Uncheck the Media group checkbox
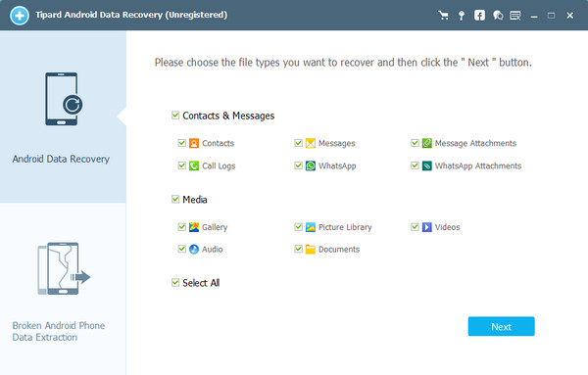Image resolution: width=588 pixels, height=375 pixels. pos(175,199)
